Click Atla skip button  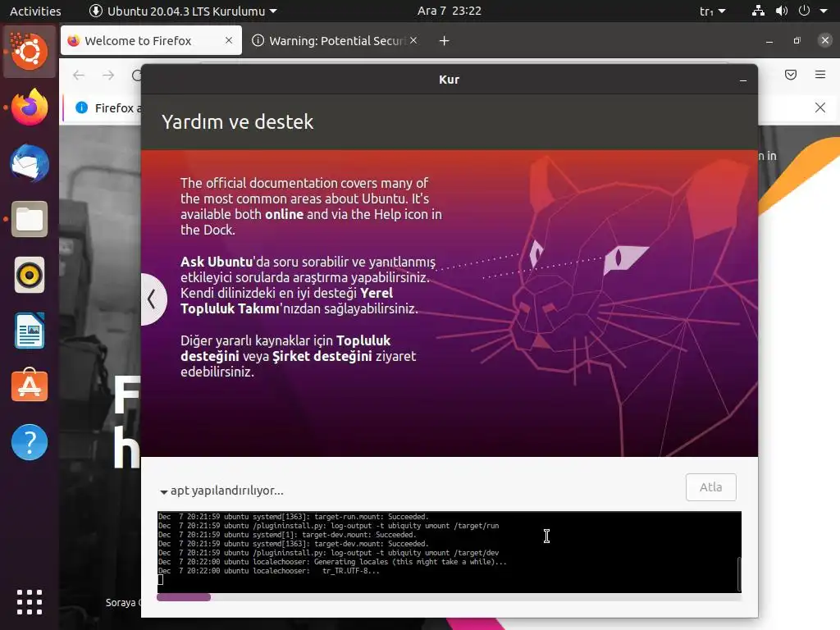click(711, 487)
